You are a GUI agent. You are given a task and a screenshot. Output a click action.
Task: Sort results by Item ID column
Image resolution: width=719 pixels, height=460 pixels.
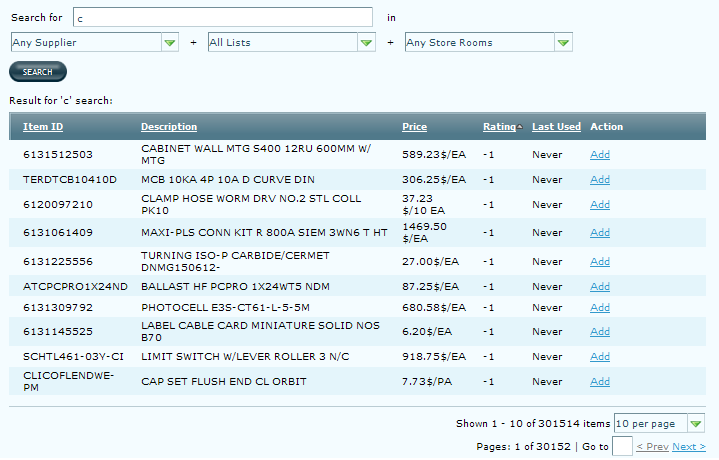(x=43, y=127)
